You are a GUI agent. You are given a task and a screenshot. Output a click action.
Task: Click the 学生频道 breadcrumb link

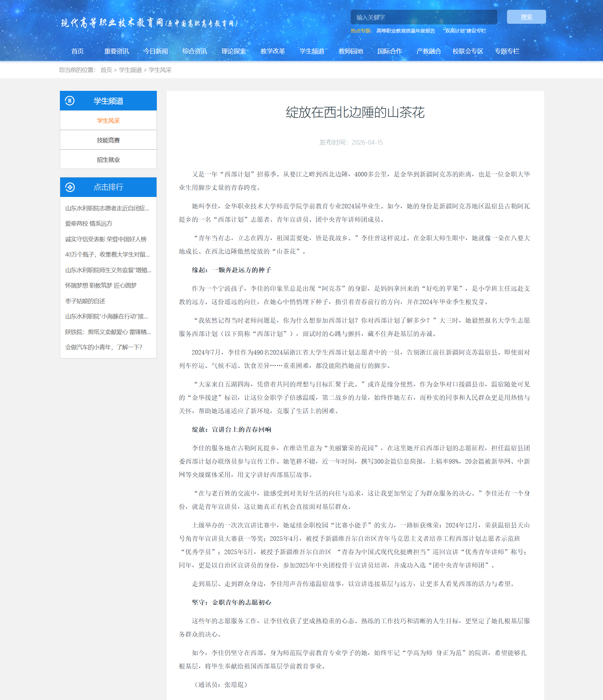tap(130, 70)
